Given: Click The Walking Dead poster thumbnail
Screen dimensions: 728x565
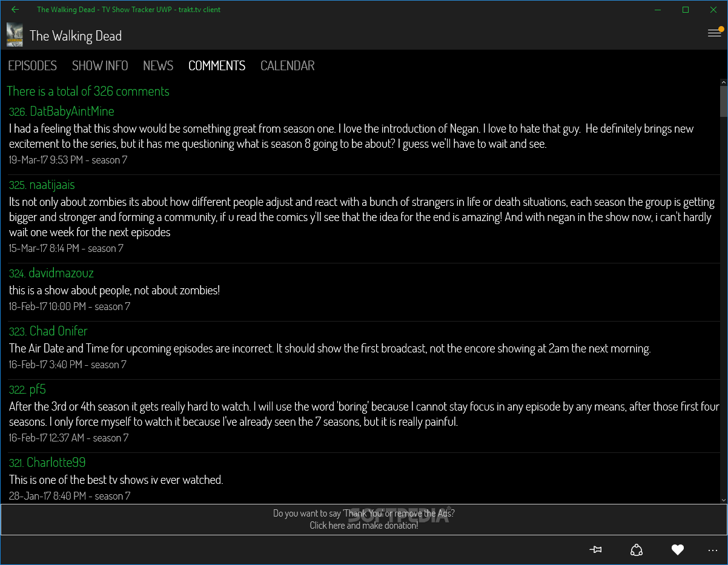Looking at the screenshot, I should pos(15,35).
